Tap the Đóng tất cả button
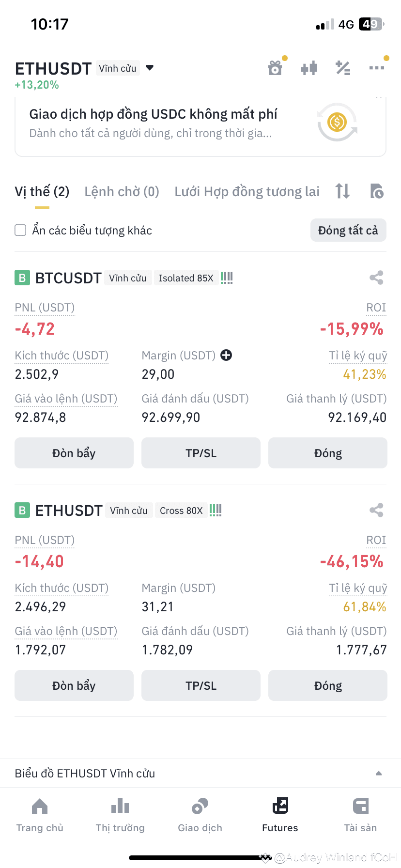This screenshot has height=868, width=401. [x=348, y=230]
